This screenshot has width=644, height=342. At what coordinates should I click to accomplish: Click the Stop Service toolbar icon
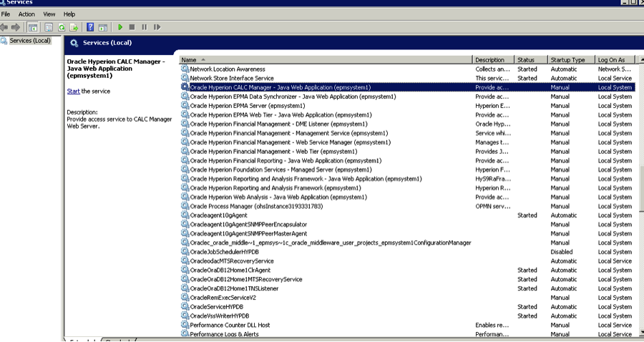point(132,27)
